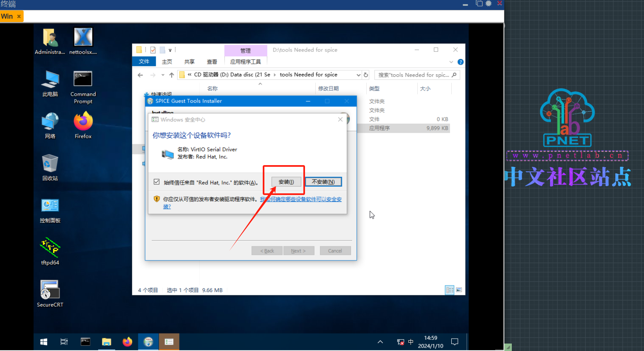This screenshot has height=351, width=644.
Task: Click the tools Needed for spice breadcrumb
Action: 308,75
